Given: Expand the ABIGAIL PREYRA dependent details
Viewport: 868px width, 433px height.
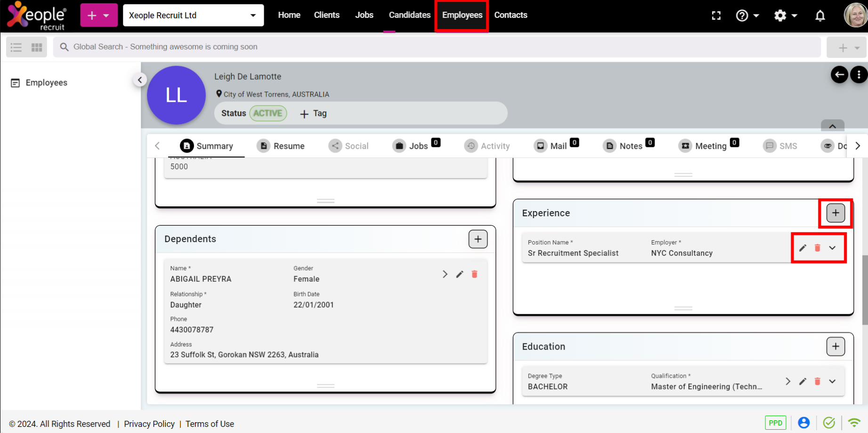Looking at the screenshot, I should (x=445, y=274).
